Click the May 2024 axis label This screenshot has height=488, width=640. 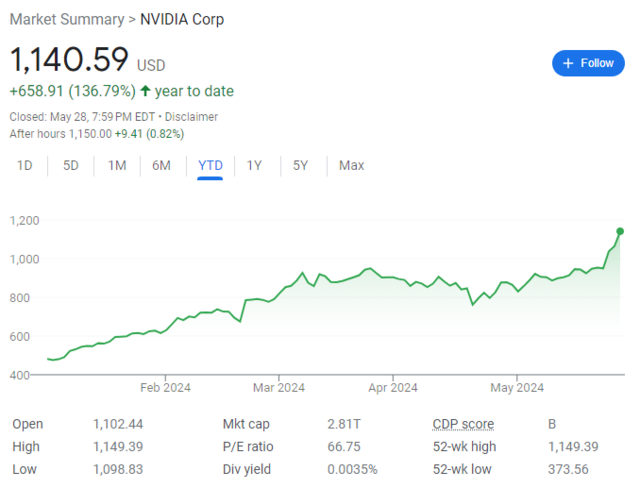pos(517,388)
